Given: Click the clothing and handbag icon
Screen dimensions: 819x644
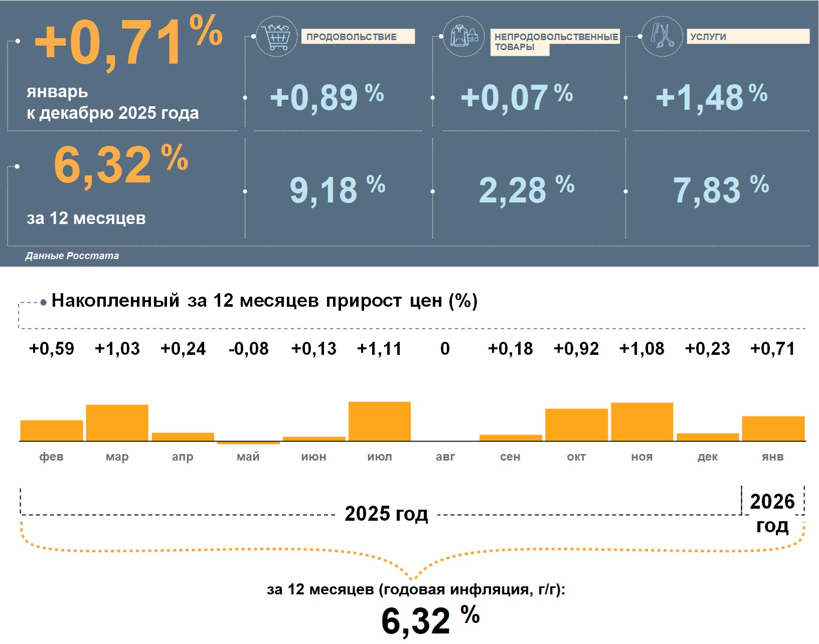Looking at the screenshot, I should pos(464,36).
